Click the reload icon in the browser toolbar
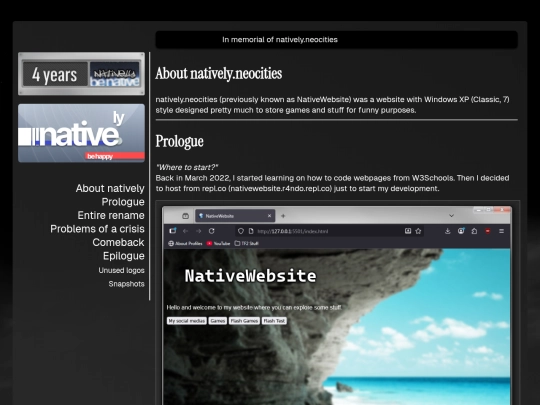This screenshot has width=540, height=405. 211,231
